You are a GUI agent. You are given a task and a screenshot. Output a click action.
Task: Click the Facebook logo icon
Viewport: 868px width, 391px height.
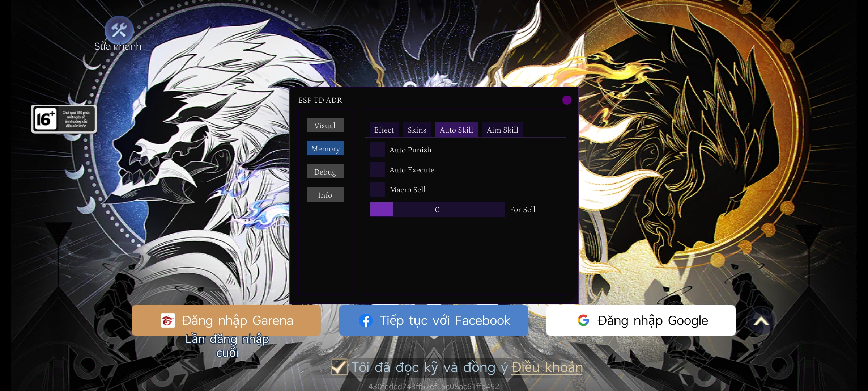tap(366, 321)
